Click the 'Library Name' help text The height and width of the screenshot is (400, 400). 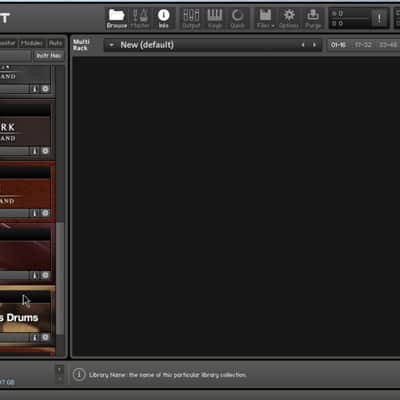click(168, 375)
